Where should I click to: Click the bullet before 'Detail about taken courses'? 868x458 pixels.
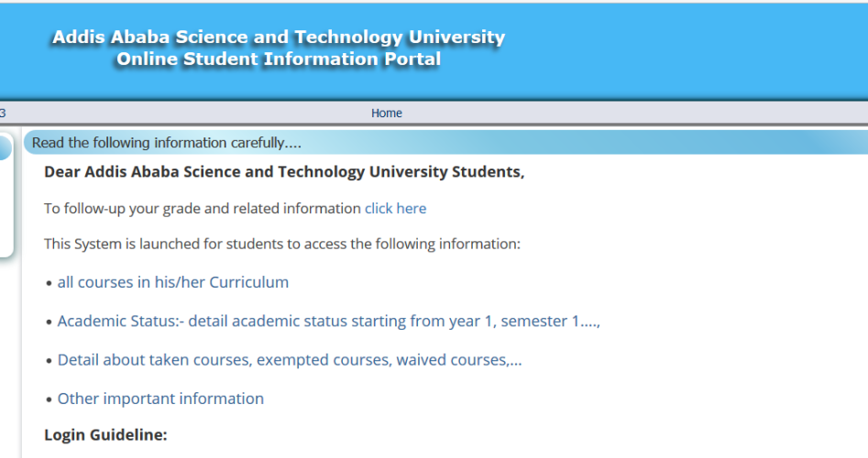(49, 361)
